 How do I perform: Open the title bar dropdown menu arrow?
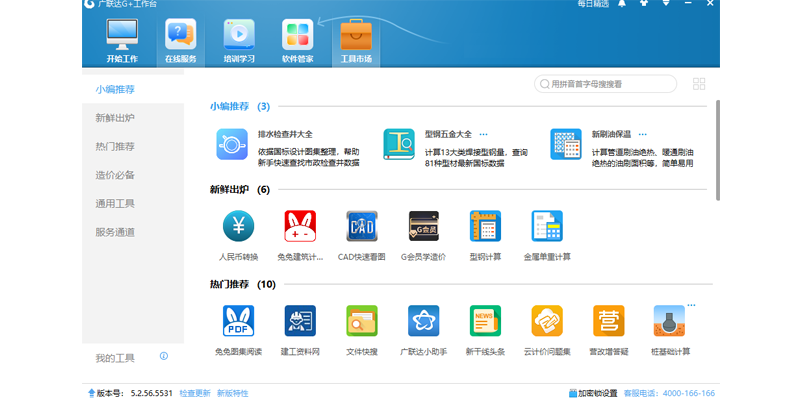pos(666,4)
